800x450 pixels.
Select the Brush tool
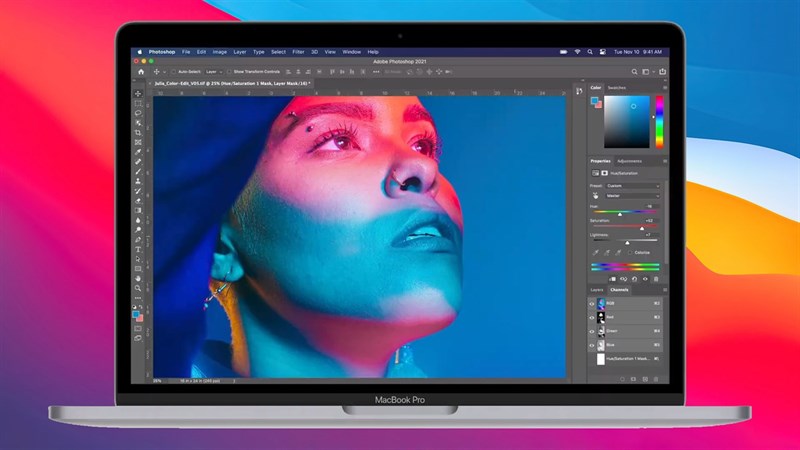138,171
